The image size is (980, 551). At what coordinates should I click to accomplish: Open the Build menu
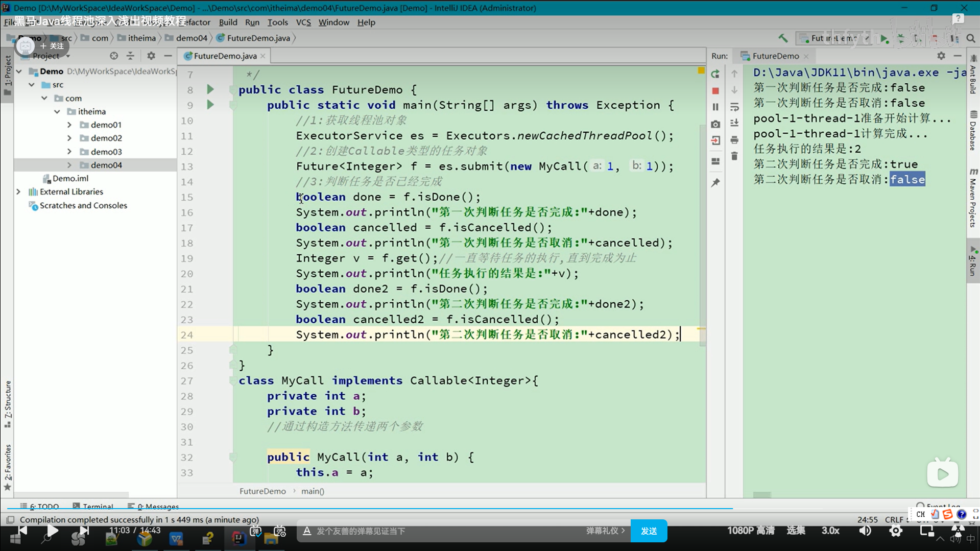(228, 22)
